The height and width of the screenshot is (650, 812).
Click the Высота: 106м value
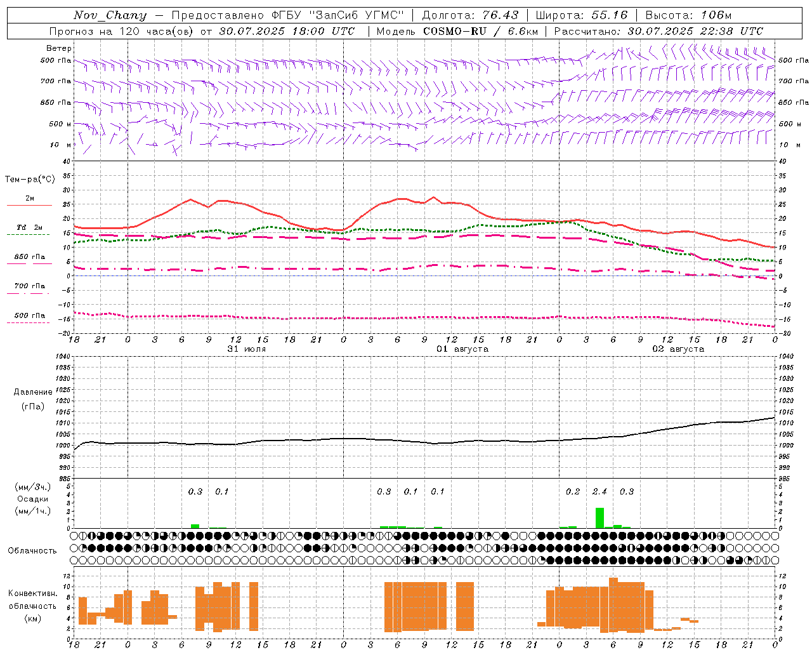click(x=688, y=15)
